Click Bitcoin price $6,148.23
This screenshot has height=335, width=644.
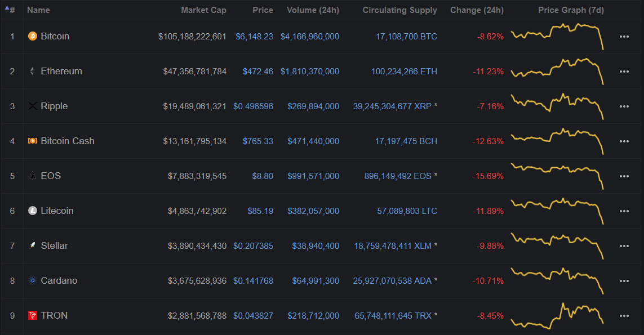254,37
